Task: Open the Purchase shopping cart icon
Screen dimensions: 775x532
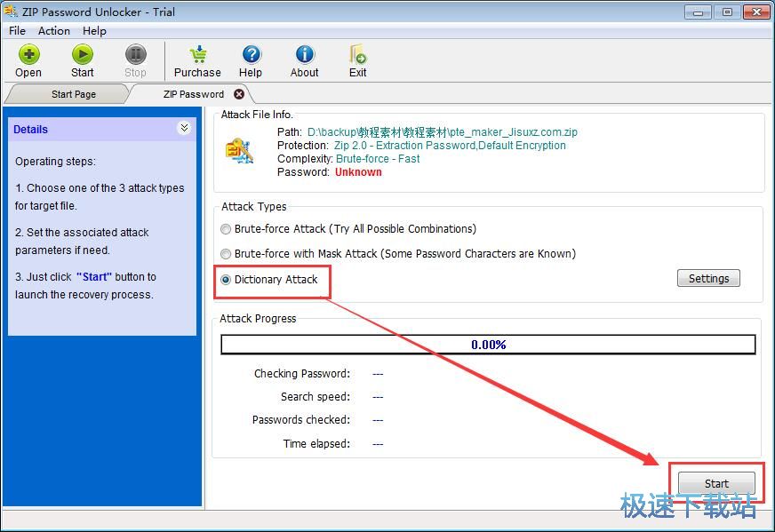Action: (197, 54)
